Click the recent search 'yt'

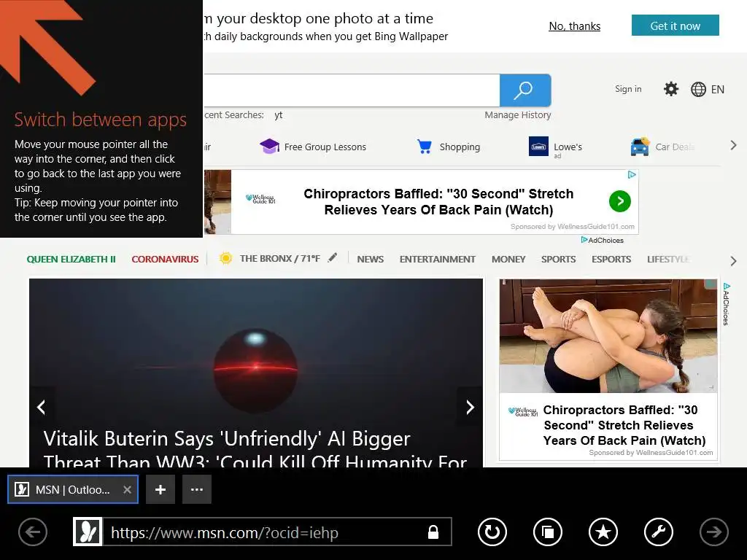pos(278,114)
